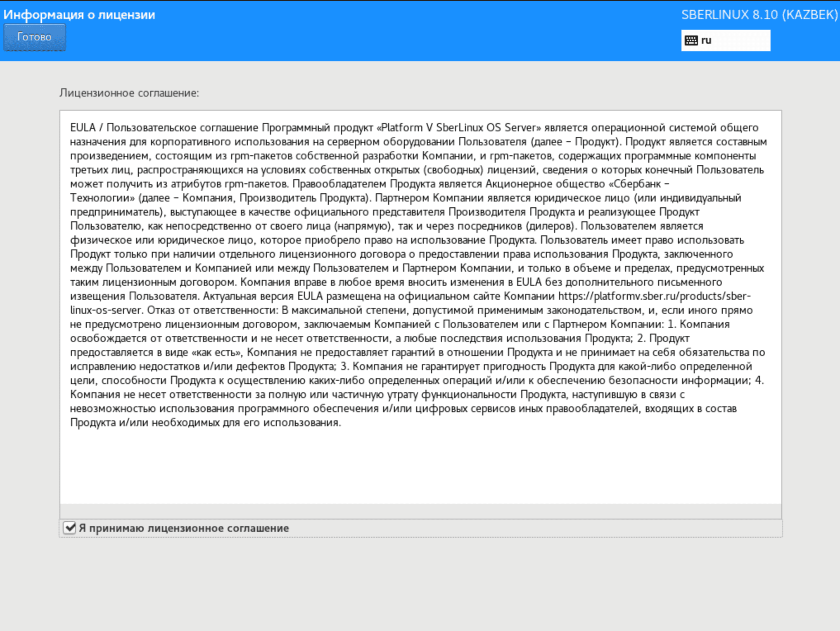
Task: Click the words EULA / Пользовательское соглашение
Action: pos(164,128)
